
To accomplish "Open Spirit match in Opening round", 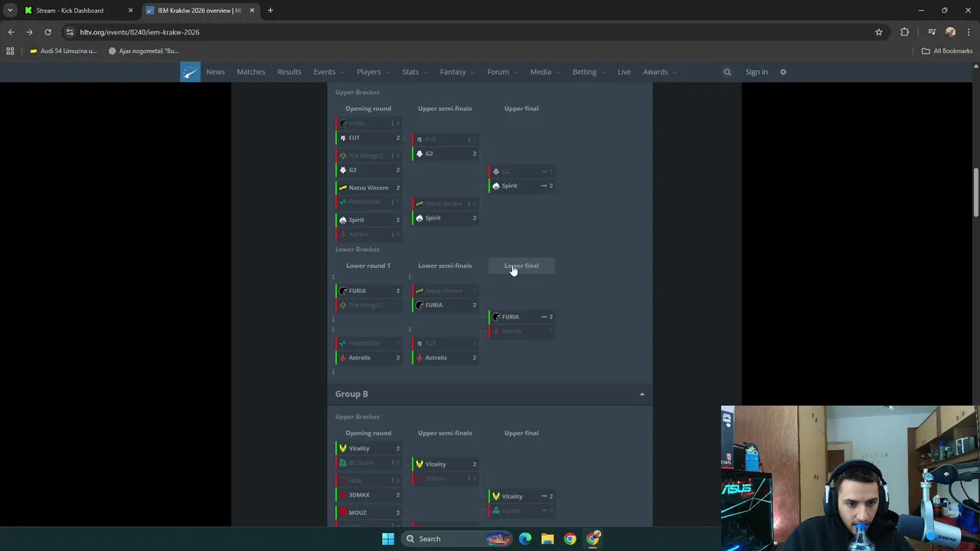I will tap(369, 220).
